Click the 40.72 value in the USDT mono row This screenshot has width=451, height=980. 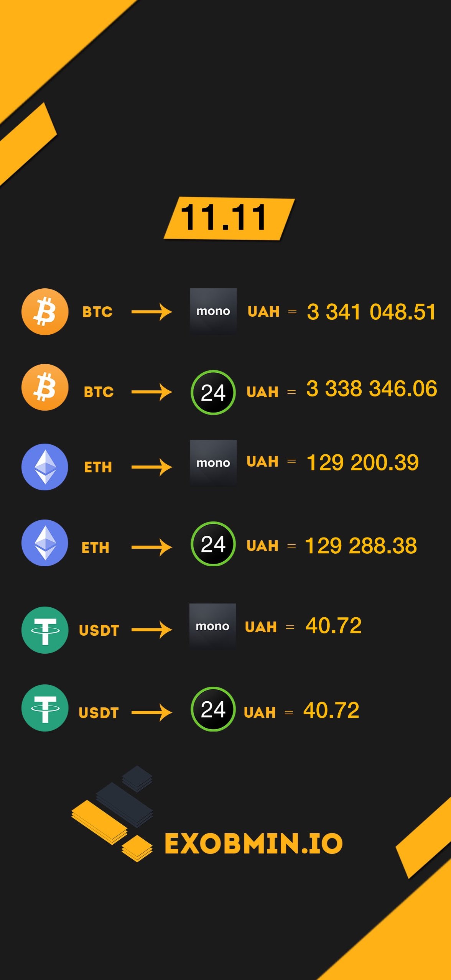click(x=334, y=626)
